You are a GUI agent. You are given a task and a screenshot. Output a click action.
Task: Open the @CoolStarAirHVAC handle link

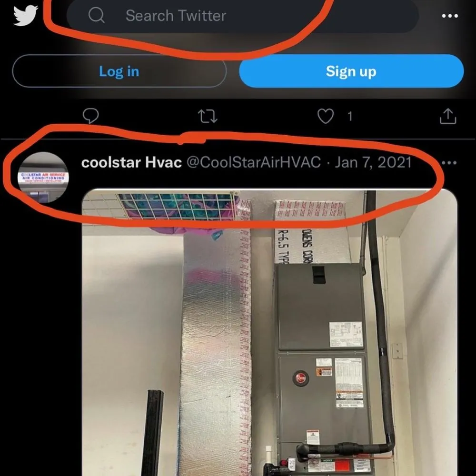[254, 162]
